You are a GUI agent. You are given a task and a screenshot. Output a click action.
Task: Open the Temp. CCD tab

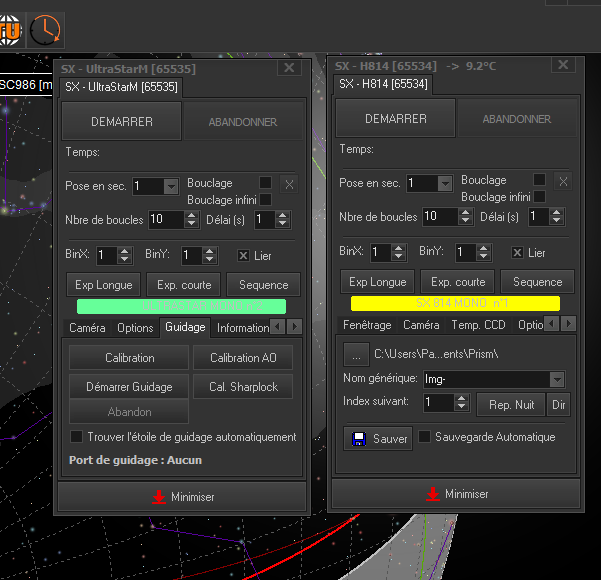coord(479,325)
